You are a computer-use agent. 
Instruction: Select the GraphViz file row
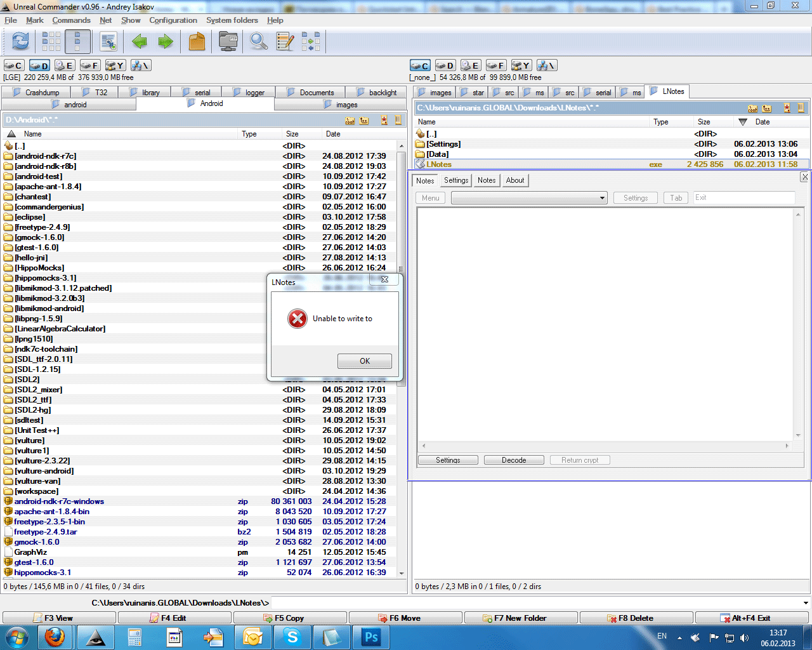(200, 552)
